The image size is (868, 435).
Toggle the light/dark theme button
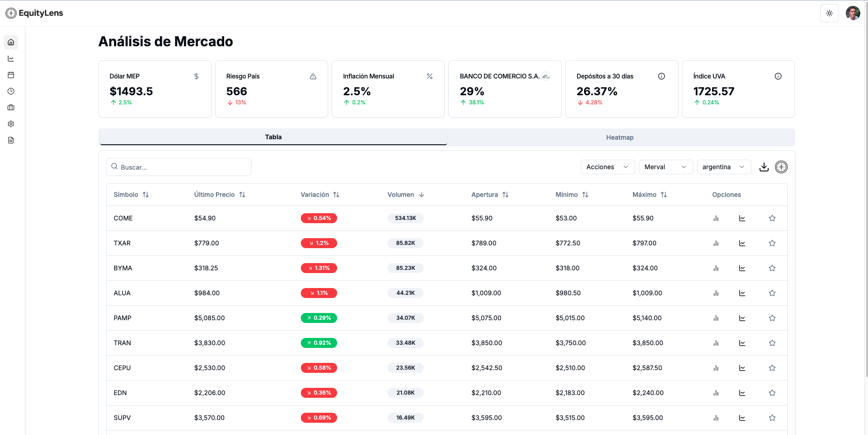[829, 13]
